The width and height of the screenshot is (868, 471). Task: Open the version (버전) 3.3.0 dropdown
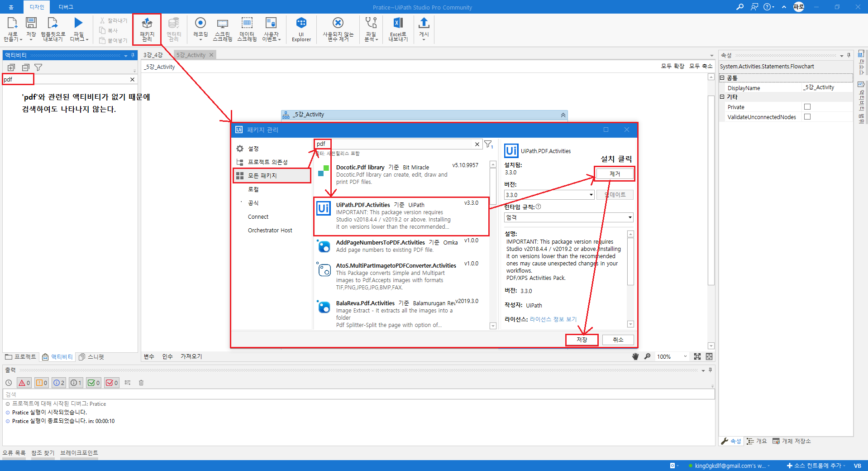click(x=549, y=195)
